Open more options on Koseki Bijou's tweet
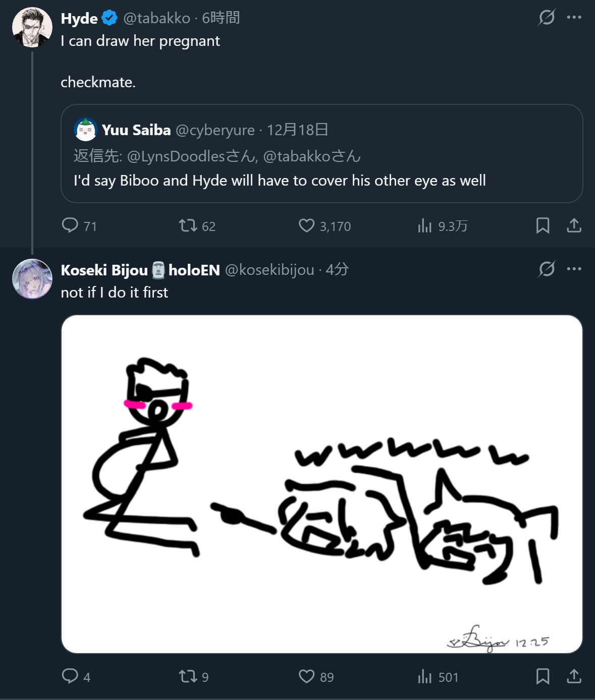 (574, 269)
